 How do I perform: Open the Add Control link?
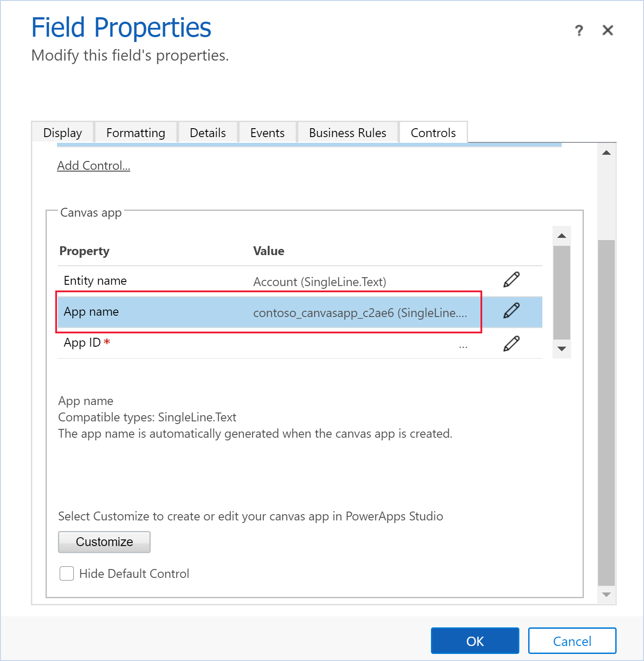tap(93, 165)
